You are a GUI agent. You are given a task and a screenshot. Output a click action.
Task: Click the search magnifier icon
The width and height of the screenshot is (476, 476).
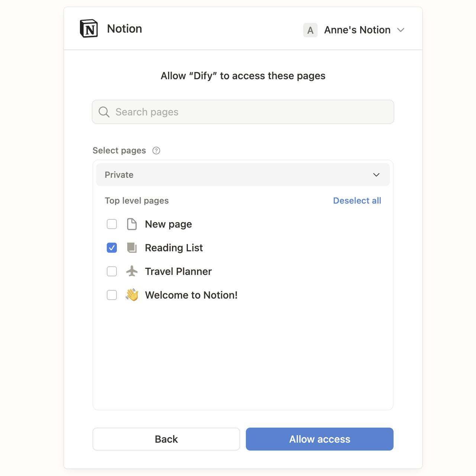104,112
